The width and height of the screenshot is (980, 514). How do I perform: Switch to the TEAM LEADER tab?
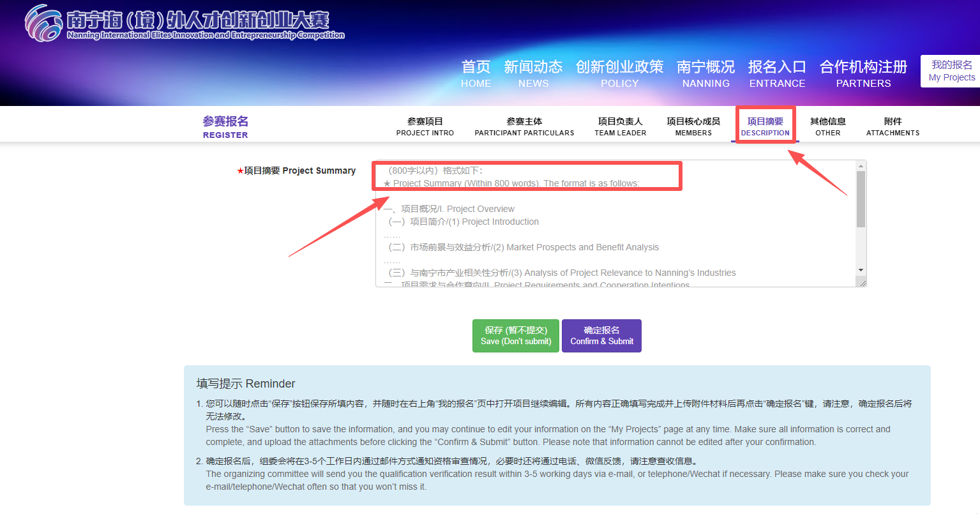click(621, 126)
